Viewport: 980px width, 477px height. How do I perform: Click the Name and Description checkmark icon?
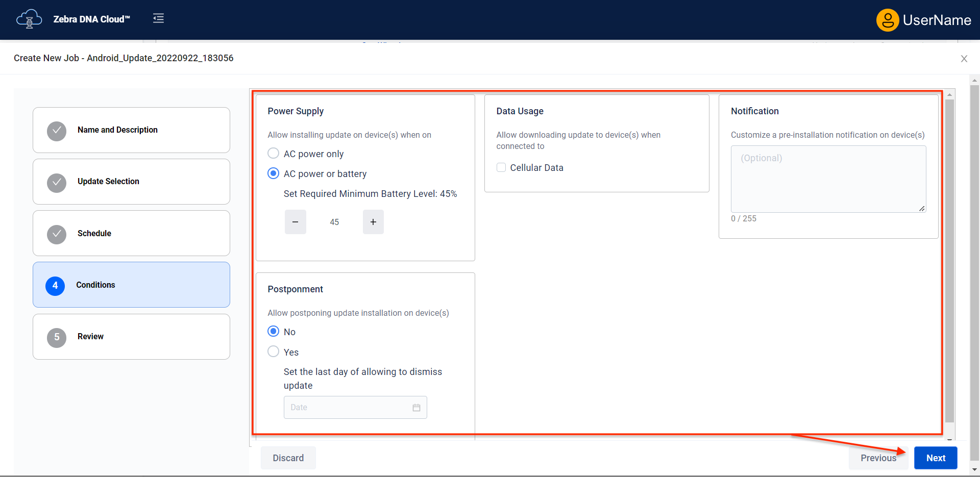(57, 131)
